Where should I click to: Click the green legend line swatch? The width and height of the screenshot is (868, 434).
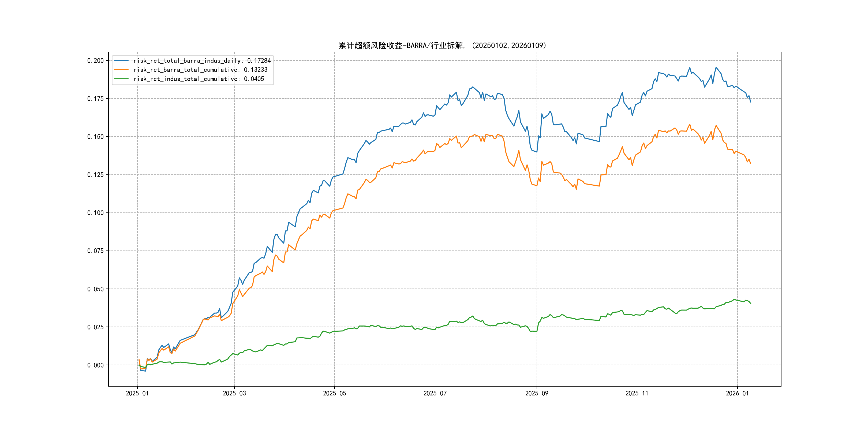(121, 79)
